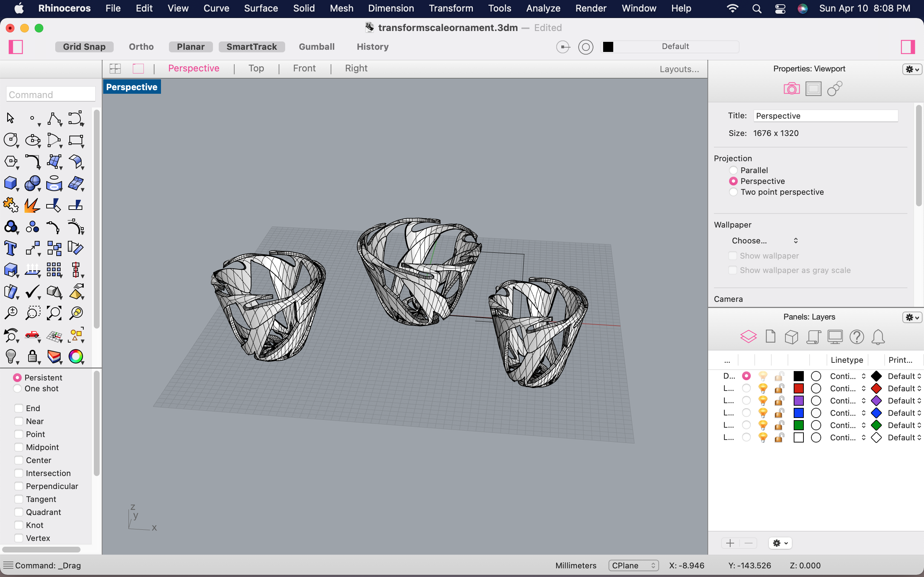Click the Box solid tool icon

coord(10,183)
